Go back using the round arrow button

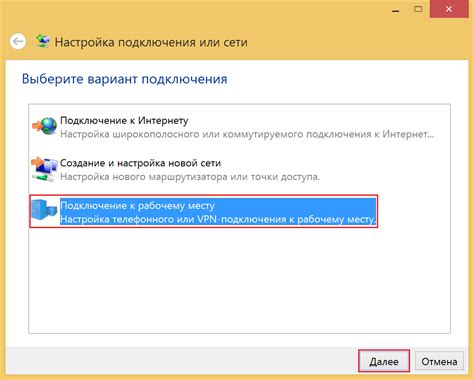click(x=18, y=42)
